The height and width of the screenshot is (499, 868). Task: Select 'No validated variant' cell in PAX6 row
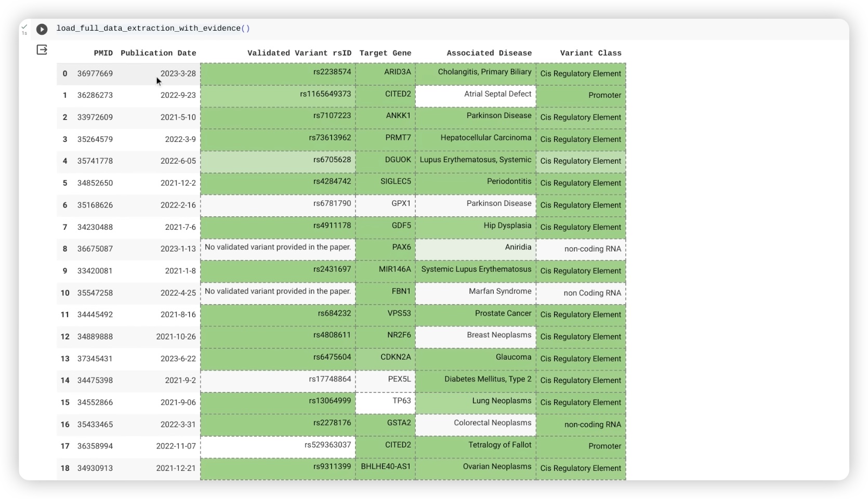pyautogui.click(x=278, y=249)
